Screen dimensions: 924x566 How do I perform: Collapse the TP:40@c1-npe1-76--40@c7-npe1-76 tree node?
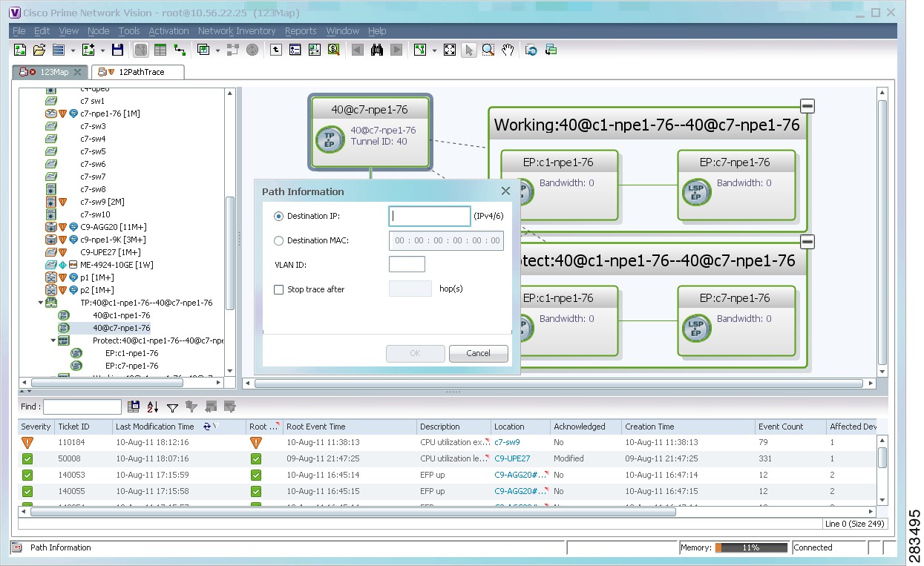41,303
